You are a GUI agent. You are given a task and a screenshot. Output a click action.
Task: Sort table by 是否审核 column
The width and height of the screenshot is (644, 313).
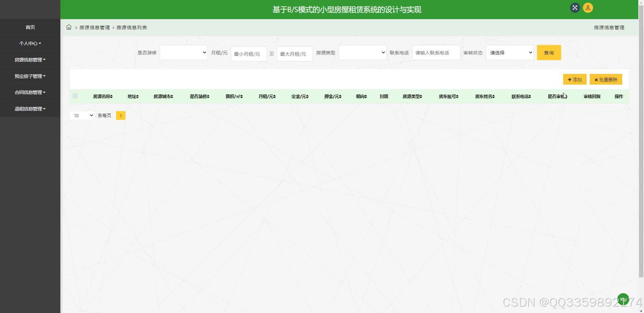coord(557,96)
